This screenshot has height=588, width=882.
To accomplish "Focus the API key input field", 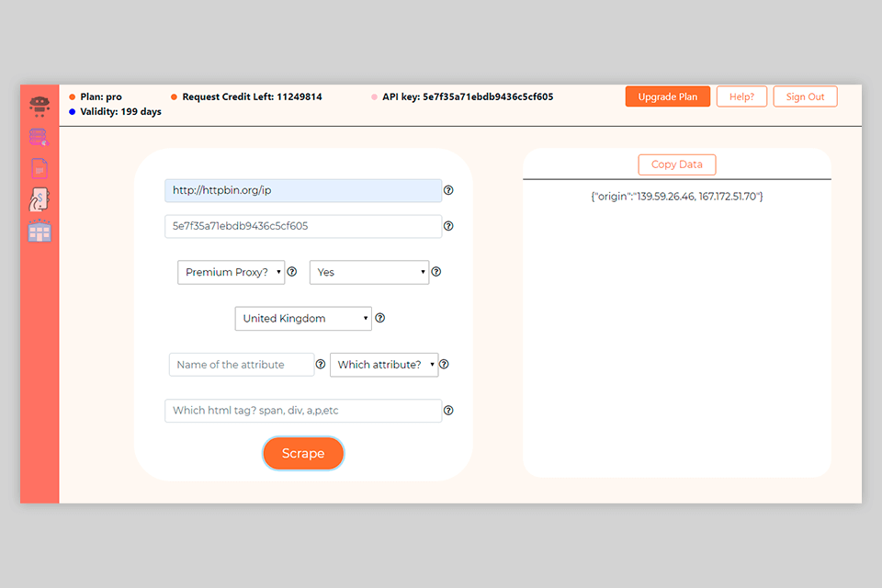I will tap(303, 226).
